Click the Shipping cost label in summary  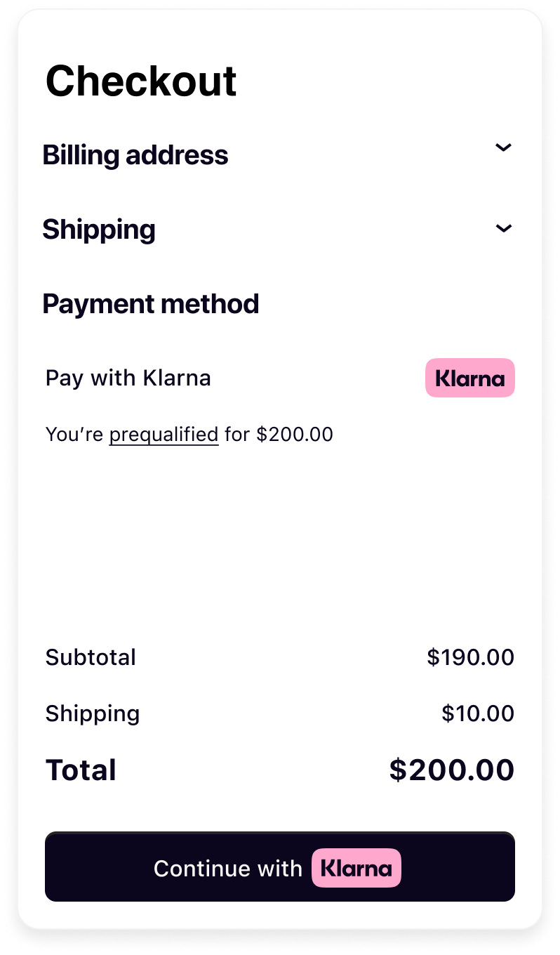coord(93,714)
